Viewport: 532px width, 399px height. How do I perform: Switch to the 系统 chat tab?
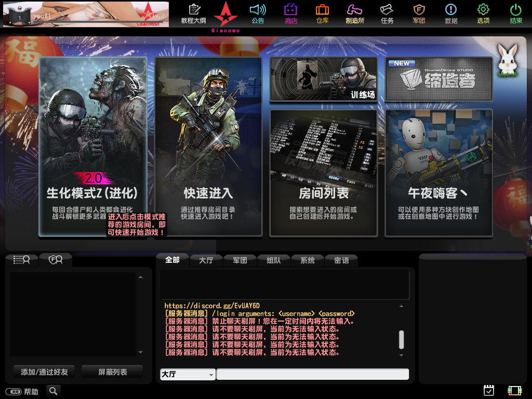click(307, 260)
